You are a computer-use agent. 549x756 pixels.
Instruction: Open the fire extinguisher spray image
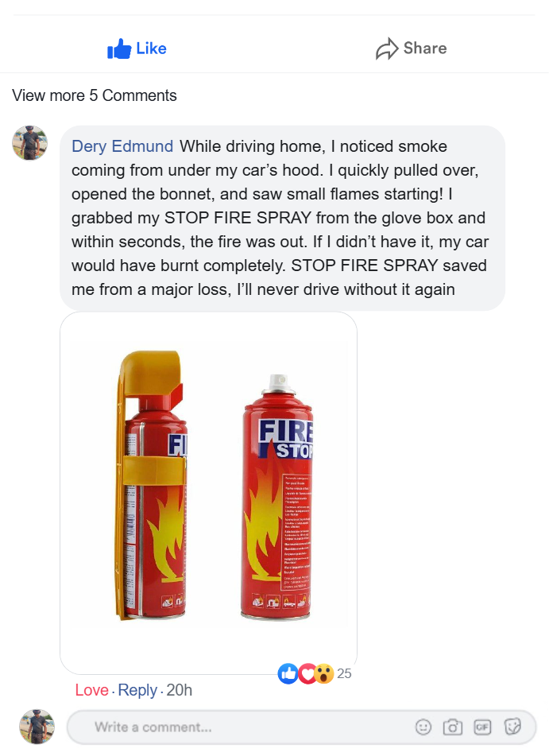pyautogui.click(x=208, y=493)
